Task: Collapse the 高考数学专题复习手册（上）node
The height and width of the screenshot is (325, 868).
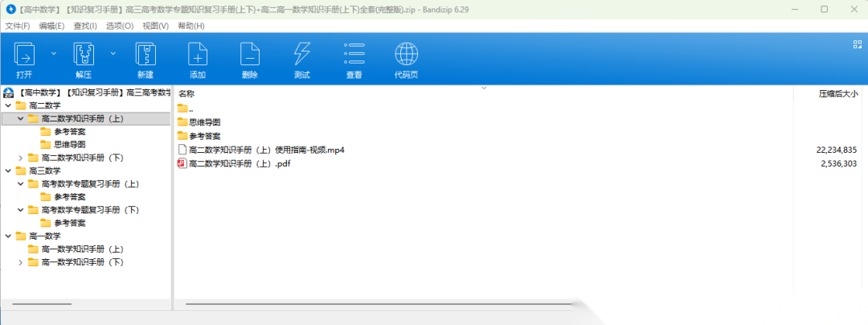Action: coord(21,183)
